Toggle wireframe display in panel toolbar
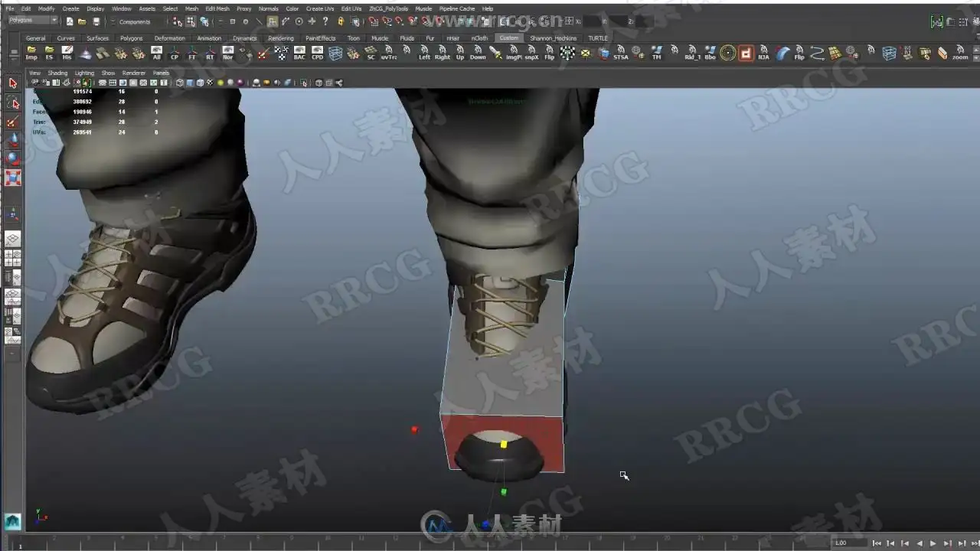The image size is (980, 551). [x=179, y=83]
